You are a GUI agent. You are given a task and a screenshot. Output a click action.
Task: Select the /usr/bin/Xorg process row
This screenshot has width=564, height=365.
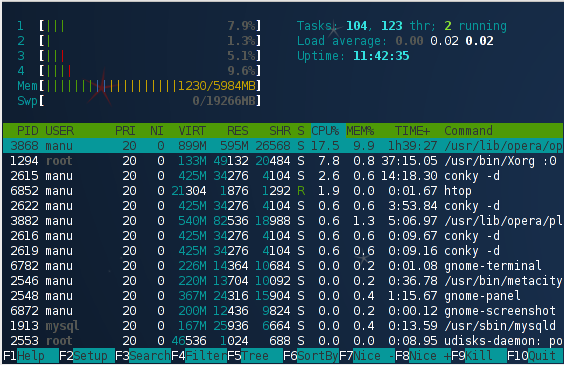click(283, 161)
